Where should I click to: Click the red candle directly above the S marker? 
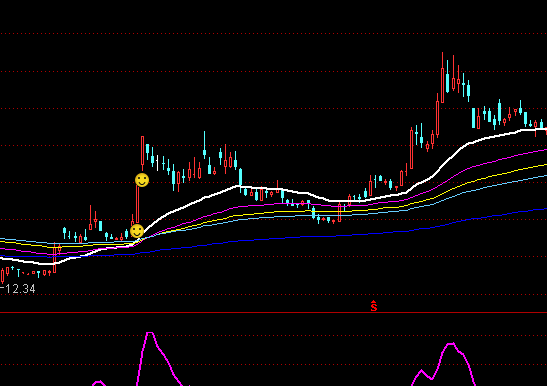[370, 186]
